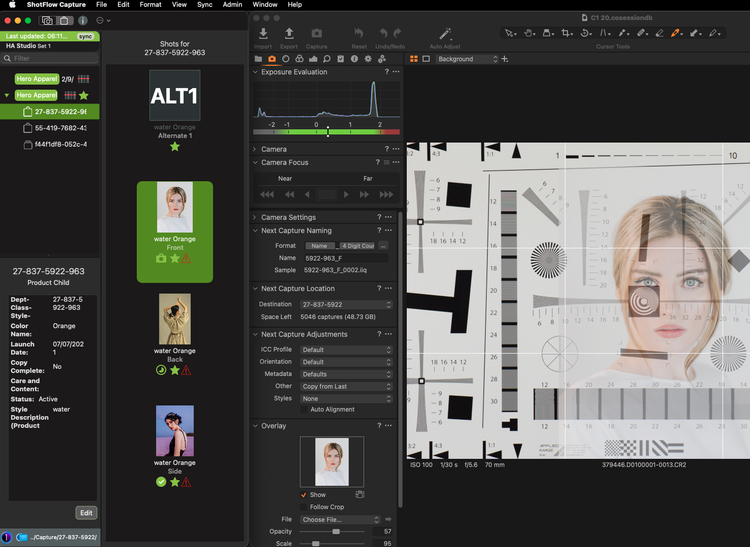Collapse the Next Capture Naming panel
This screenshot has height=547, width=750.
(255, 230)
